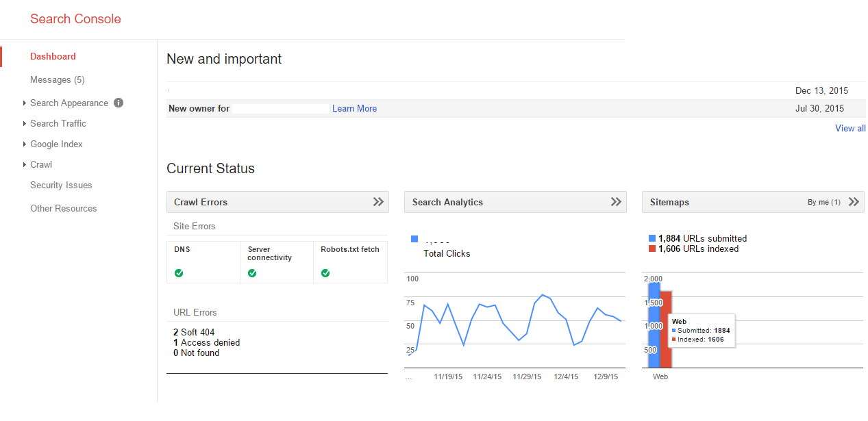868x421 pixels.
Task: Click the 12/9/15 axis date label
Action: coord(605,377)
